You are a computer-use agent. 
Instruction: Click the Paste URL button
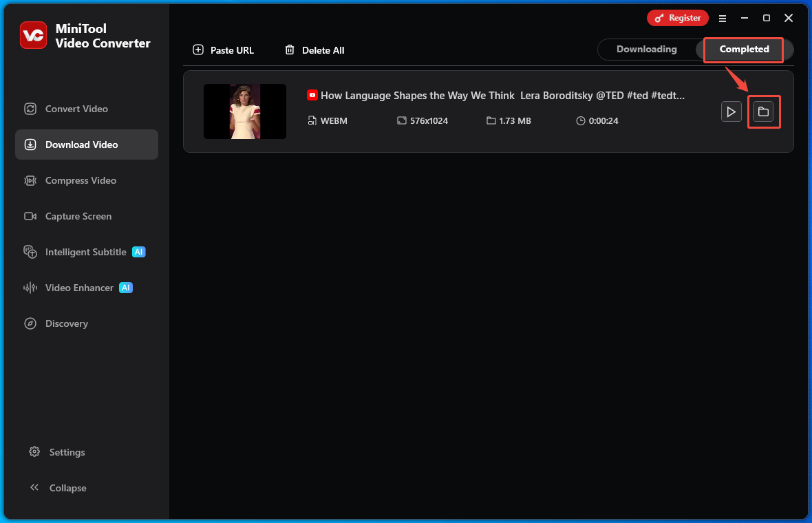click(223, 50)
